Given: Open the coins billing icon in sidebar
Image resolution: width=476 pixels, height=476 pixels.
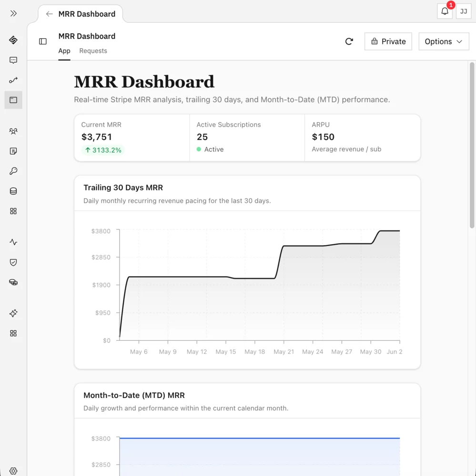Looking at the screenshot, I should [x=13, y=282].
